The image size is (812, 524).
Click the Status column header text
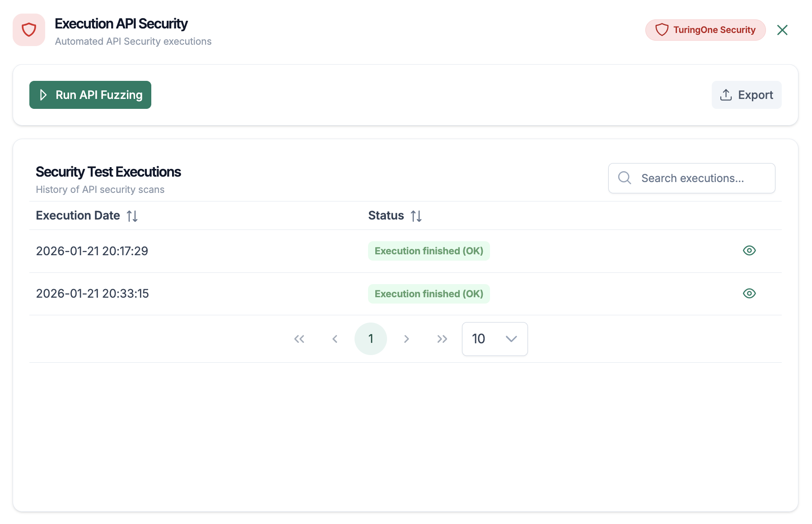386,215
